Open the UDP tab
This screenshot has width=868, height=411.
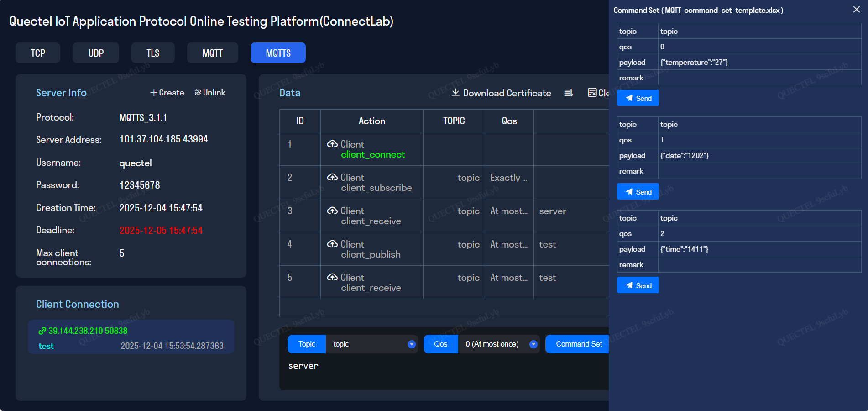click(x=96, y=53)
